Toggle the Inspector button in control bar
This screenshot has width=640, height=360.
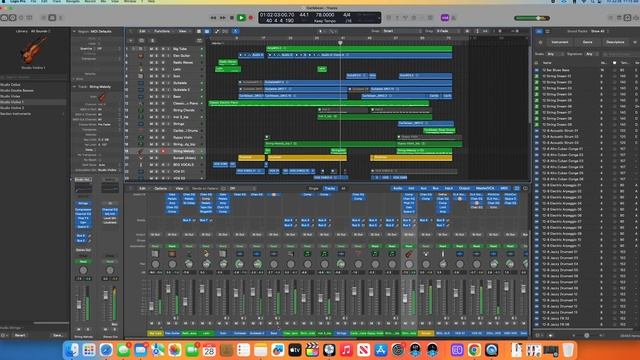[x=13, y=18]
